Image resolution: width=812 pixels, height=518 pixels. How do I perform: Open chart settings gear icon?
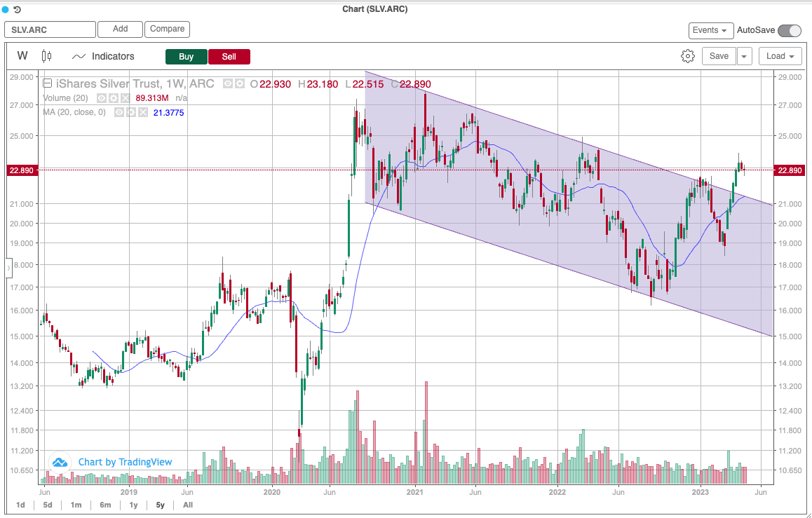(688, 56)
